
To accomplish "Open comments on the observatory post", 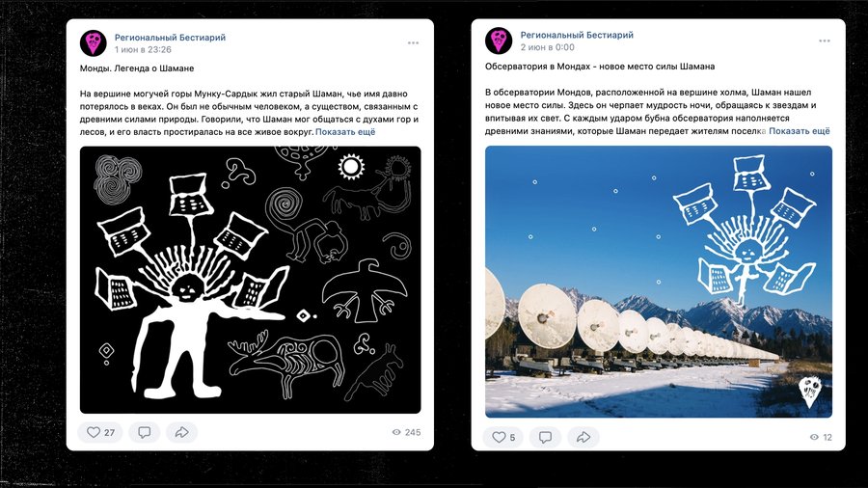I will tap(545, 437).
